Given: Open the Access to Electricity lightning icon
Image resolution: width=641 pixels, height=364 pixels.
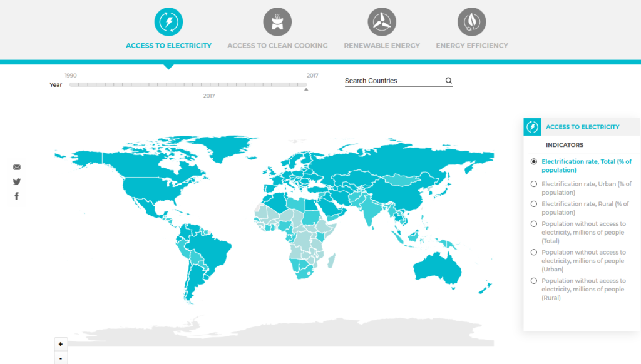Looking at the screenshot, I should click(168, 22).
